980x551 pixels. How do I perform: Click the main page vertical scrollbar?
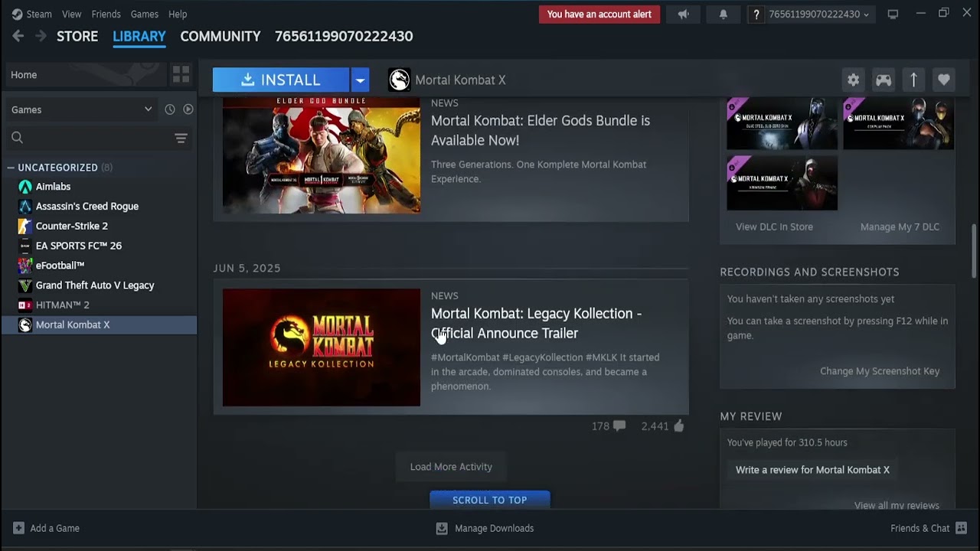[x=975, y=252]
